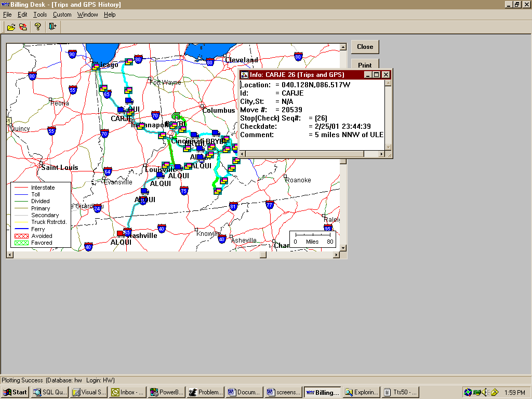
Task: Open the File menu
Action: point(7,15)
